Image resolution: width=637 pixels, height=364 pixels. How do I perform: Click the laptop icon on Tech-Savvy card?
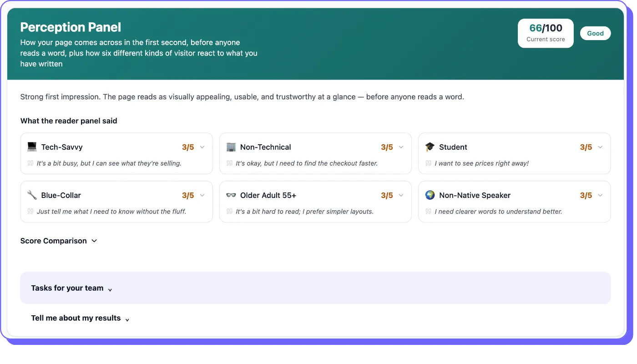pos(32,147)
